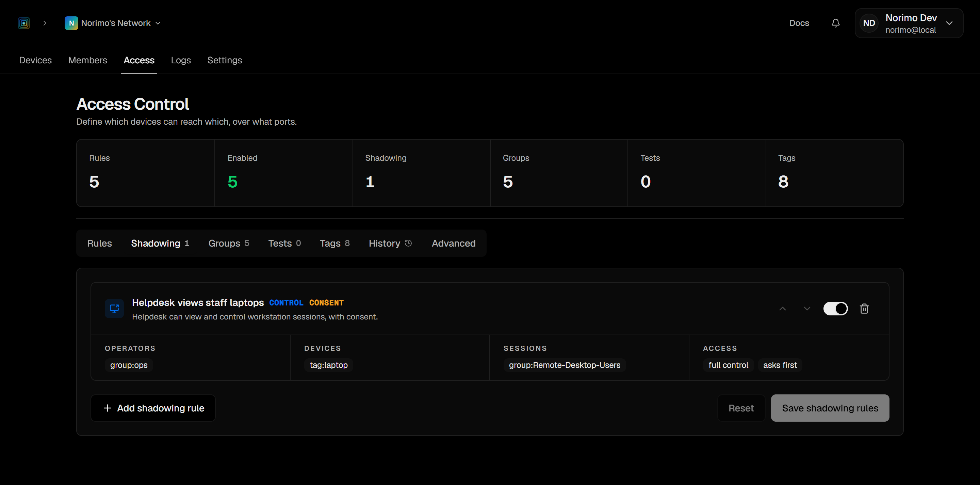Open the Docs link
Screen dimensions: 980x485
coord(799,23)
